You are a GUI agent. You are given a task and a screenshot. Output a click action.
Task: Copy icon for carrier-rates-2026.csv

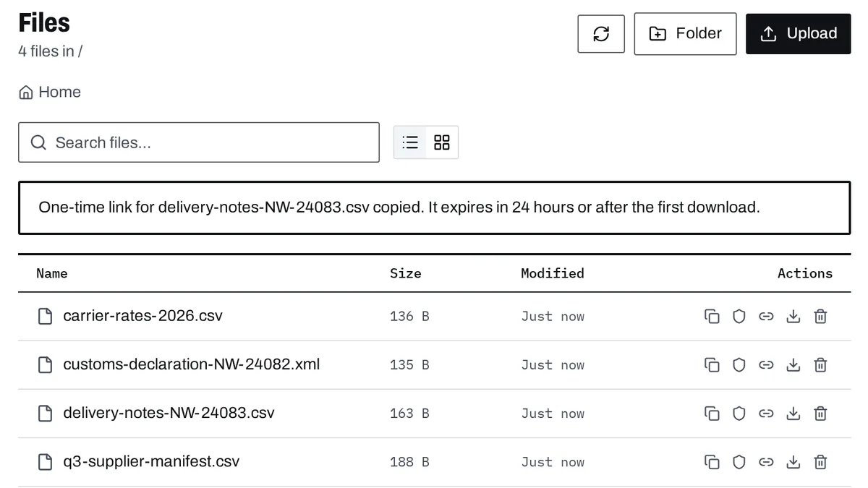tap(712, 316)
